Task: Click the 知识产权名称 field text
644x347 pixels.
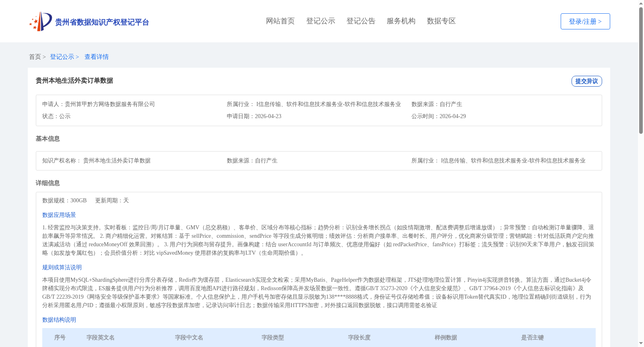Action: coord(96,160)
